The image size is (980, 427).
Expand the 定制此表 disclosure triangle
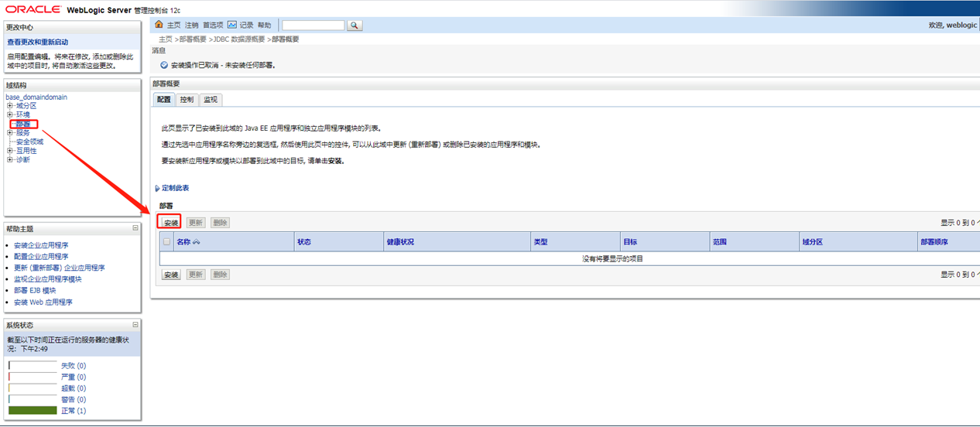[157, 188]
